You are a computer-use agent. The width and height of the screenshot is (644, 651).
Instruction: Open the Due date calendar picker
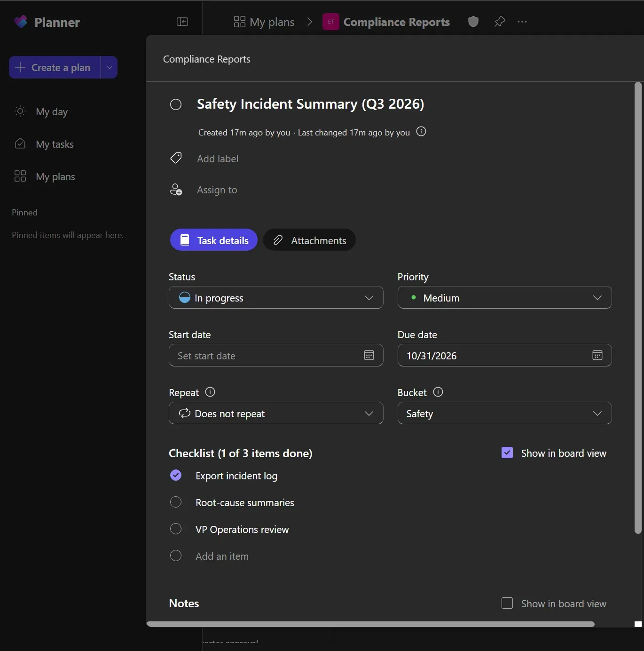tap(597, 355)
